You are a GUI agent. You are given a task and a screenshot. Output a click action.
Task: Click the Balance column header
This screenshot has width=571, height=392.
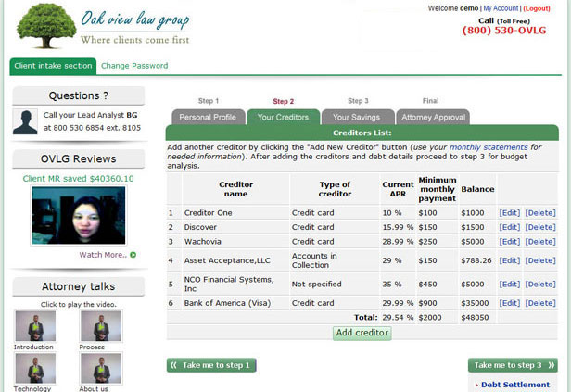pos(477,189)
